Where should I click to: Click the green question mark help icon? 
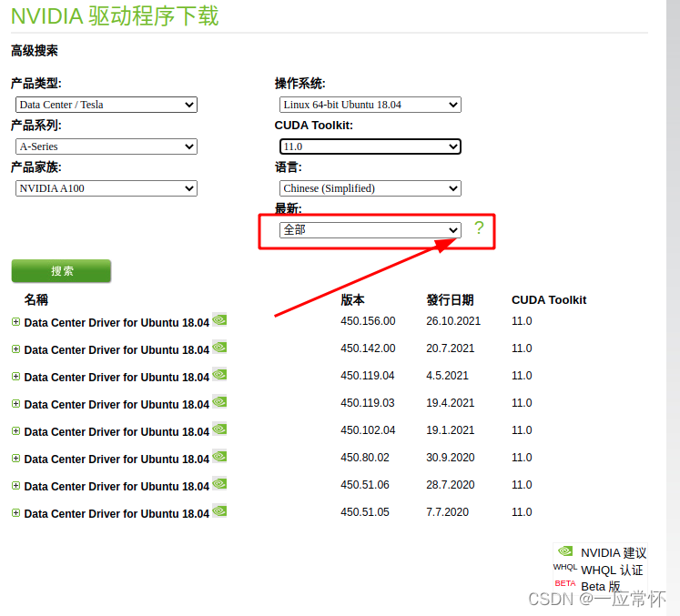(x=479, y=227)
